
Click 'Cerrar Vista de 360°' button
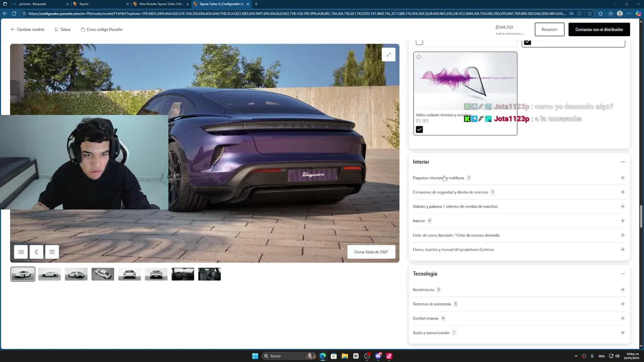click(x=371, y=252)
